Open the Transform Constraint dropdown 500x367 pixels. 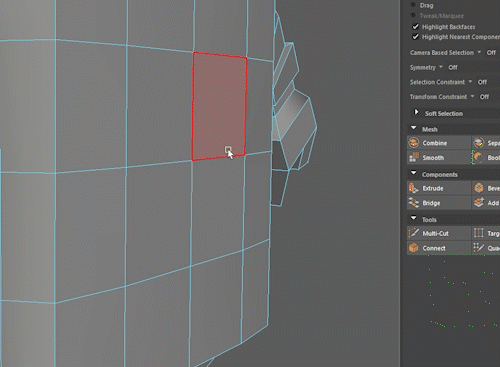[472, 96]
